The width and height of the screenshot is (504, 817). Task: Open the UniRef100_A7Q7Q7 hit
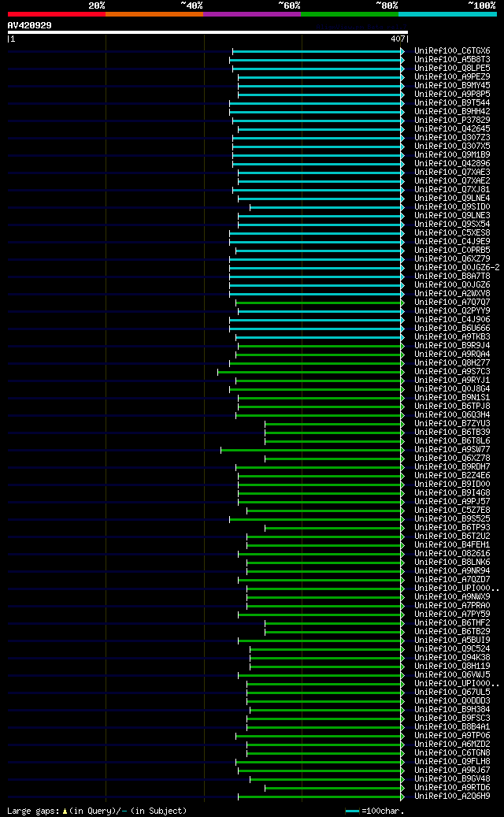(452, 303)
